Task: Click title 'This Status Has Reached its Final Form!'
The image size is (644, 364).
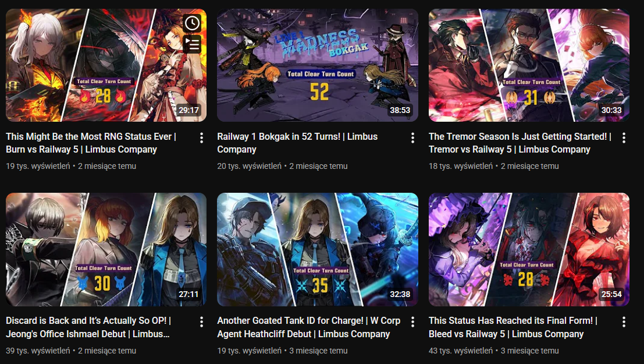Action: [511, 321]
